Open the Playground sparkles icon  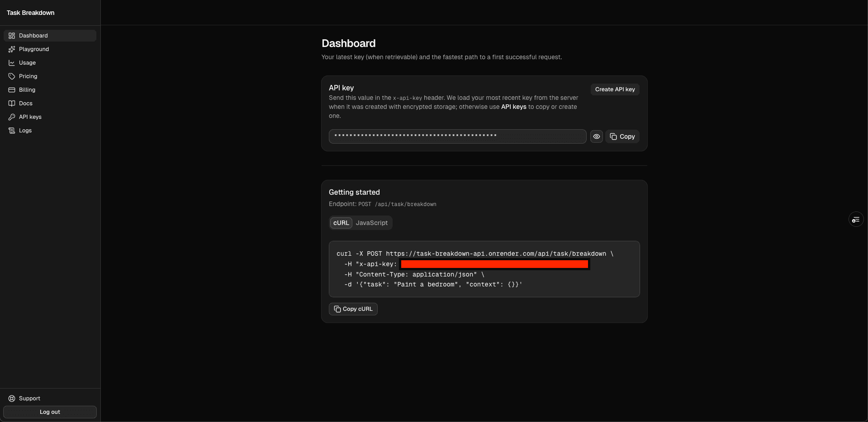[x=12, y=49]
